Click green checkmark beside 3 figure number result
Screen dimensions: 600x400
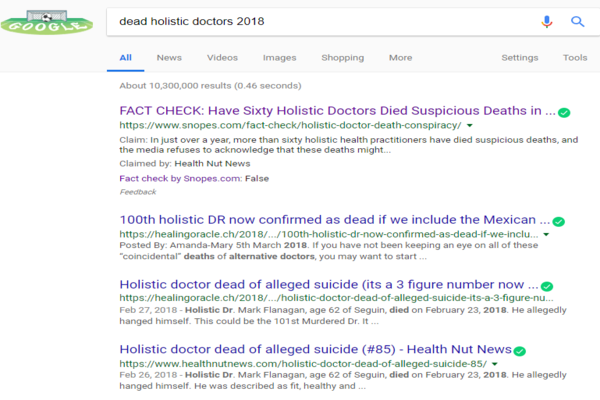coord(547,286)
